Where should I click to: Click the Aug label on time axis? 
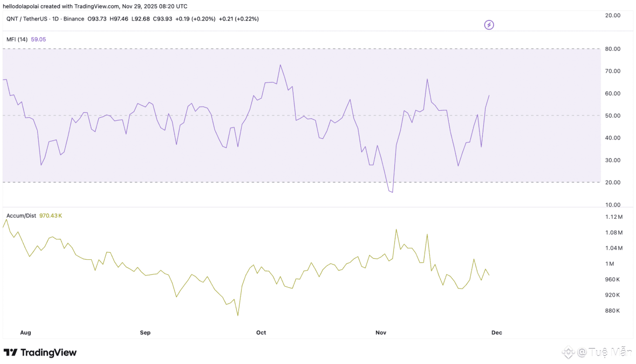(26, 333)
